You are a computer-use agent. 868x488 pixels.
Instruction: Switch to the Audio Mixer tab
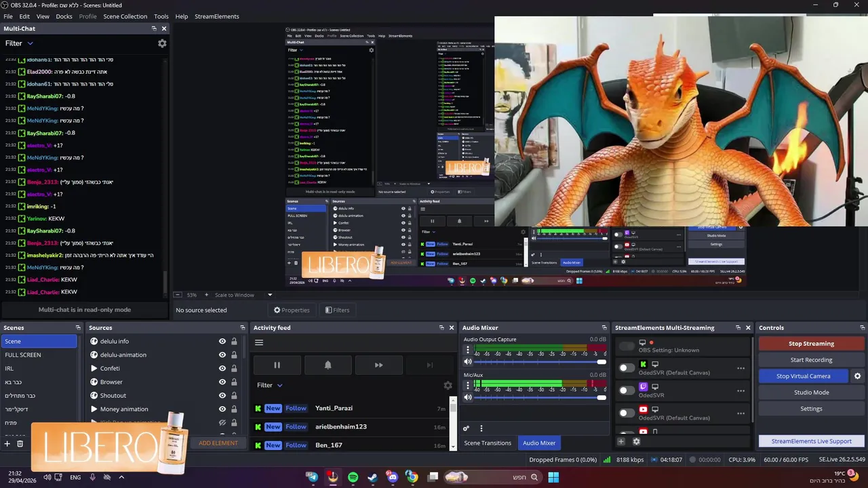tap(539, 443)
